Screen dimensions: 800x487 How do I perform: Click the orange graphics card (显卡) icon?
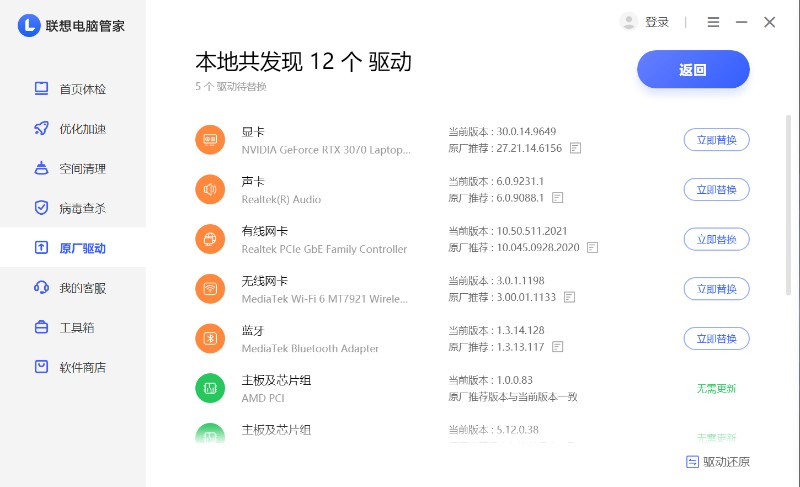pyautogui.click(x=210, y=140)
